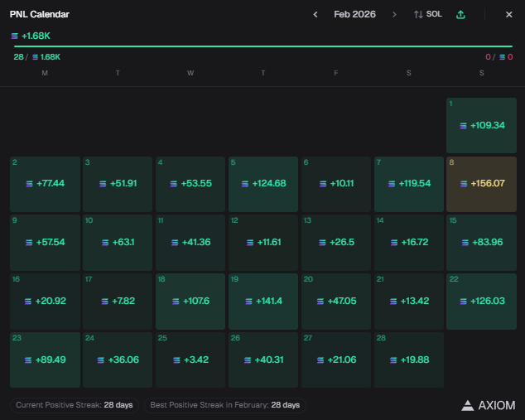The width and height of the screenshot is (525, 420).
Task: Click the 28 winning days summary
Action: pos(36,57)
